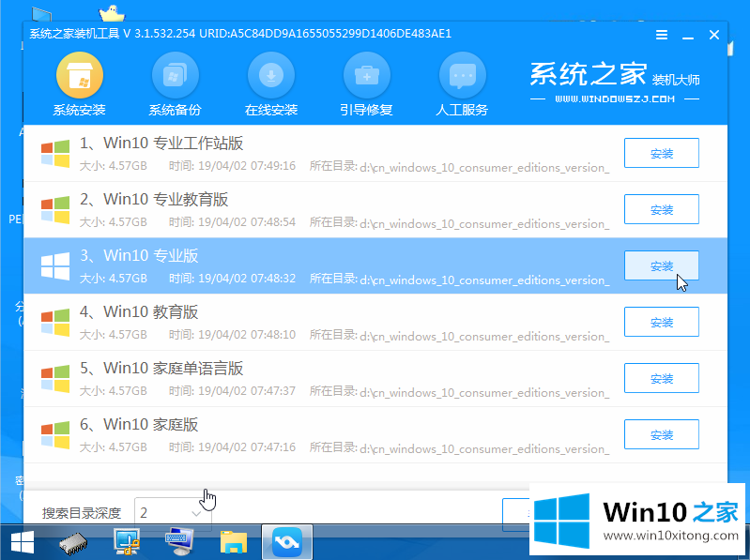Open the 引导修复 toolbox icon
This screenshot has height=560, width=750.
pos(366,75)
